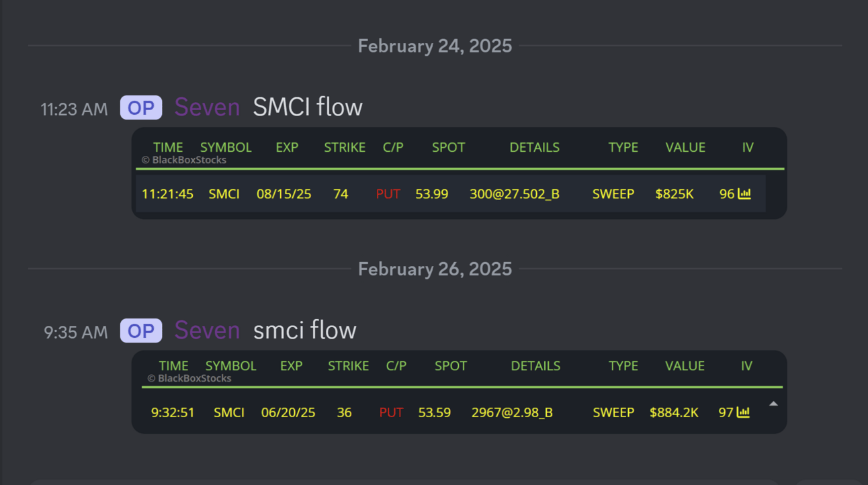
Task: Sort by STRIKE column in second table
Action: [x=348, y=366]
